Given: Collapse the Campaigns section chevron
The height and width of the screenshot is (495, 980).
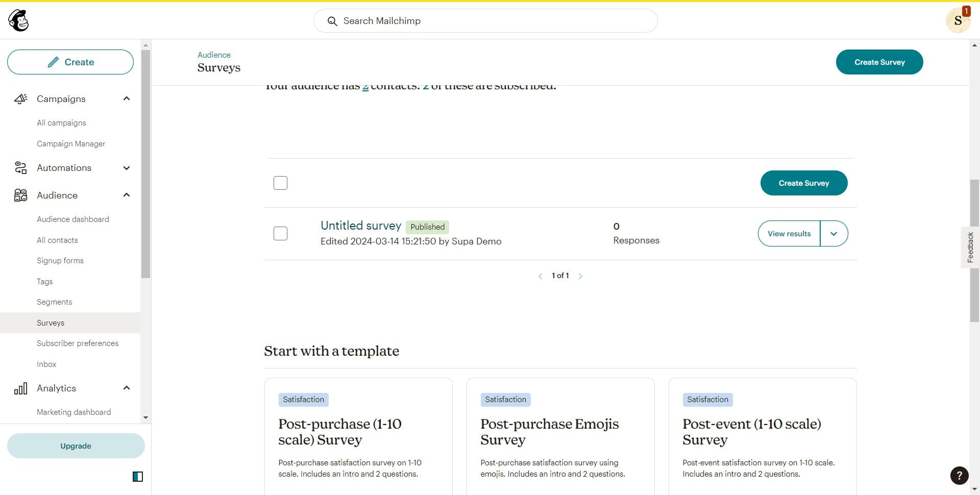Looking at the screenshot, I should [x=126, y=98].
